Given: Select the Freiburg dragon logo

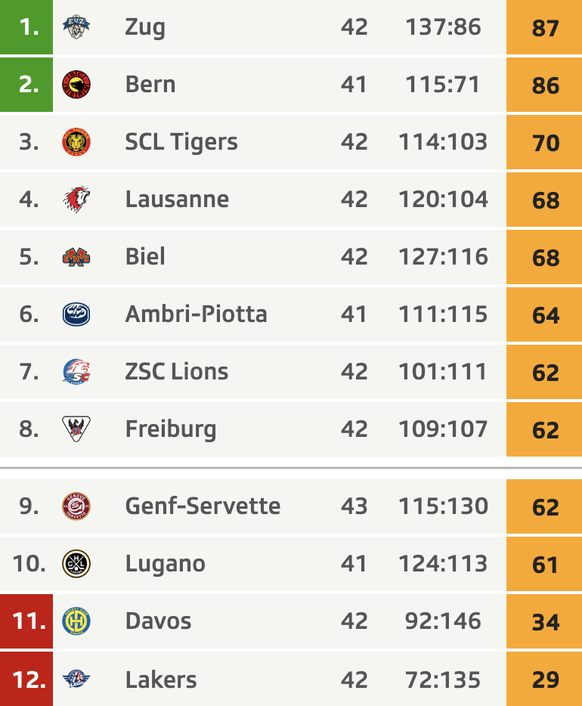Looking at the screenshot, I should pos(76,429).
